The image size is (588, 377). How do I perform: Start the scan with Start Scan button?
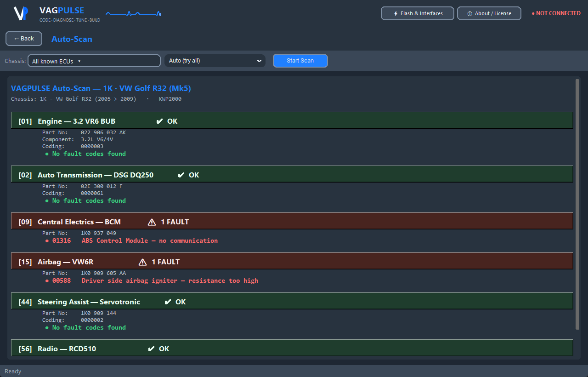pyautogui.click(x=300, y=61)
